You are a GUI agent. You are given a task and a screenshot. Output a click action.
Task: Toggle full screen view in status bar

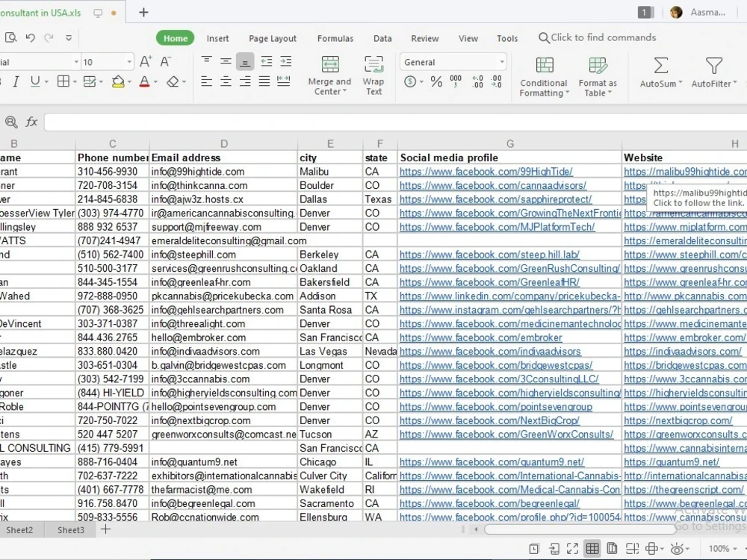coord(573,549)
